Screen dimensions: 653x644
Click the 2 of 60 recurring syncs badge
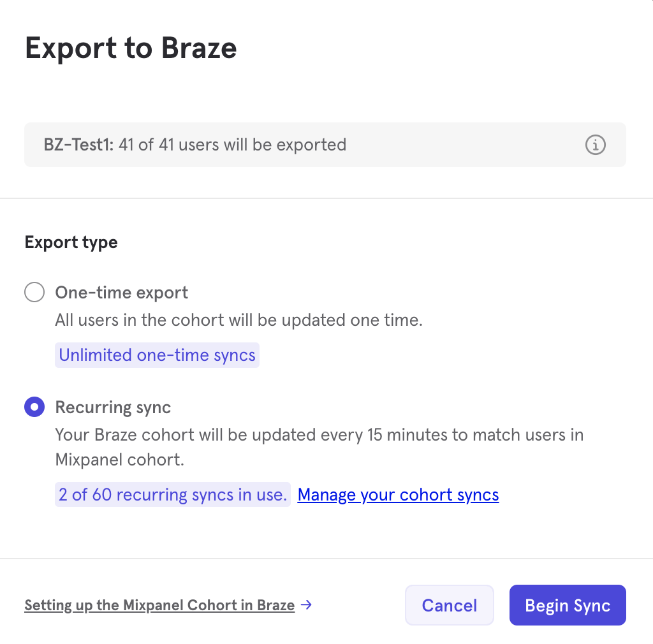173,495
